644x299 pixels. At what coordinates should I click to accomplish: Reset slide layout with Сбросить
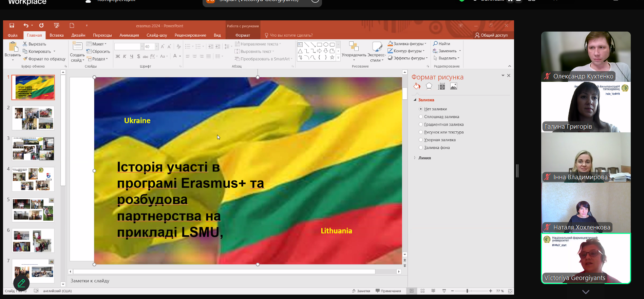point(98,52)
